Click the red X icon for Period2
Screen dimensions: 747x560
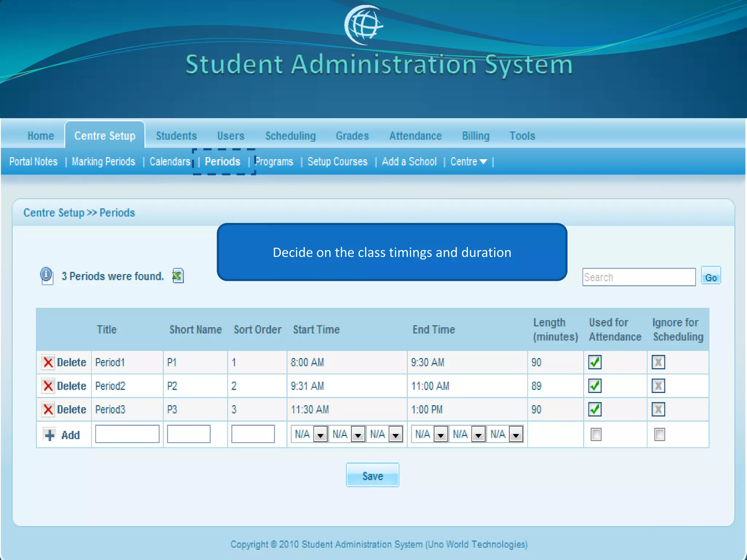point(48,386)
